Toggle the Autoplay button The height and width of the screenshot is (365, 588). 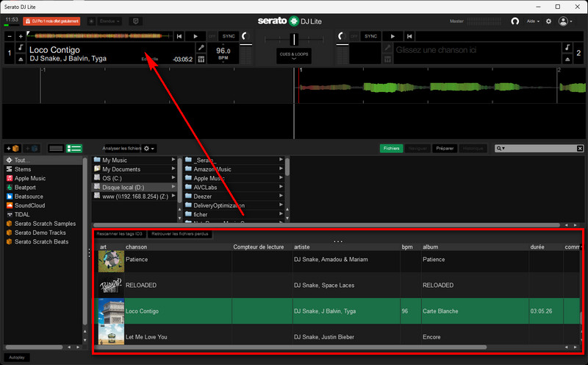point(17,358)
